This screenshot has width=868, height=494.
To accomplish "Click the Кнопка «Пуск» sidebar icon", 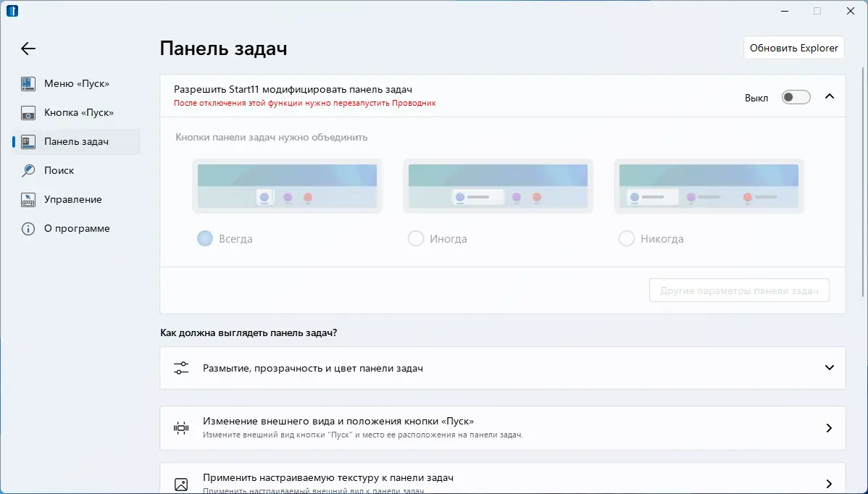I will 28,112.
